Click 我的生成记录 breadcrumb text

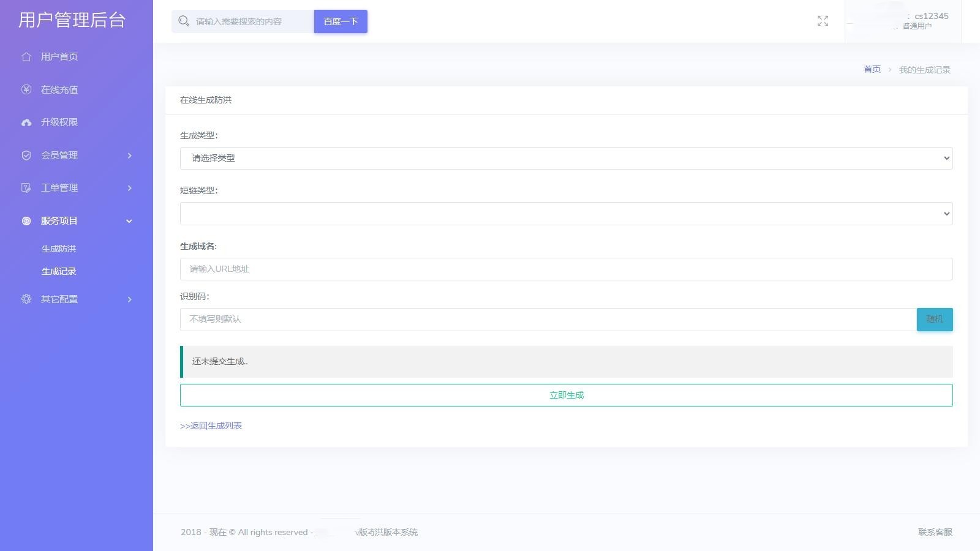point(924,70)
